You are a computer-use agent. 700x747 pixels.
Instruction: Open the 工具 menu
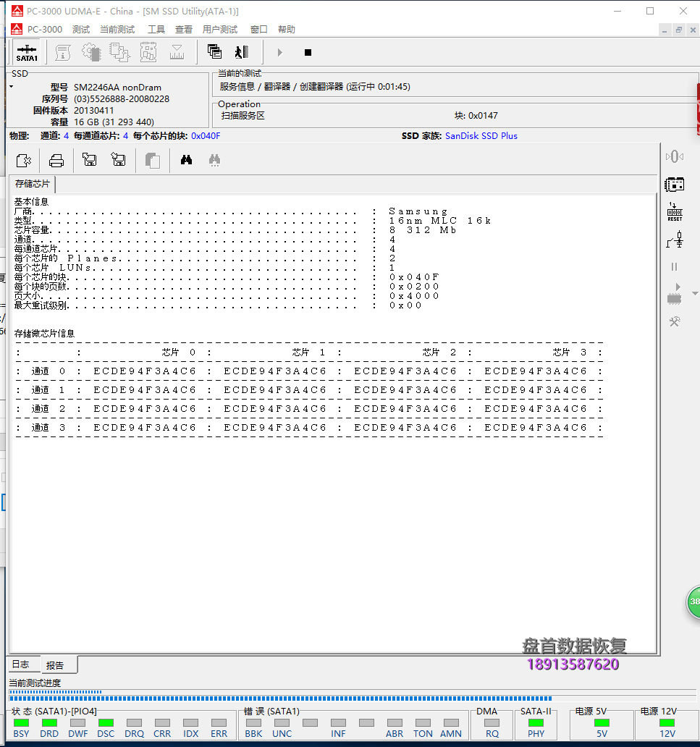pos(156,30)
